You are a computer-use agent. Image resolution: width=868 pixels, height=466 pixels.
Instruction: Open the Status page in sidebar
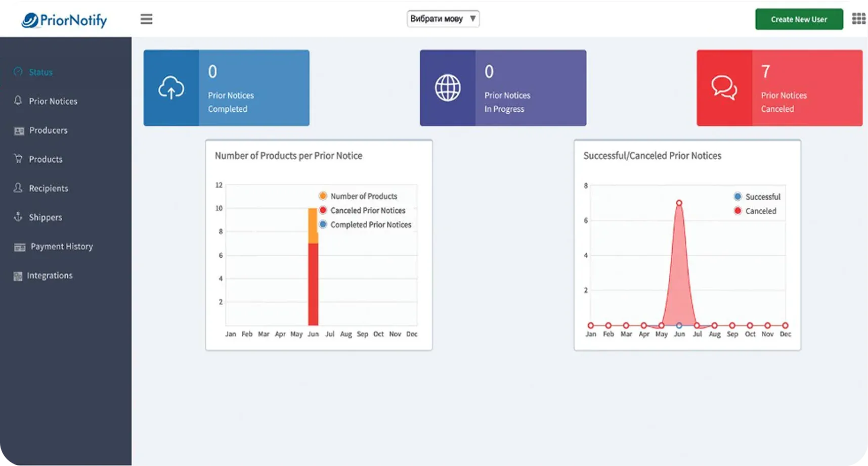point(40,72)
